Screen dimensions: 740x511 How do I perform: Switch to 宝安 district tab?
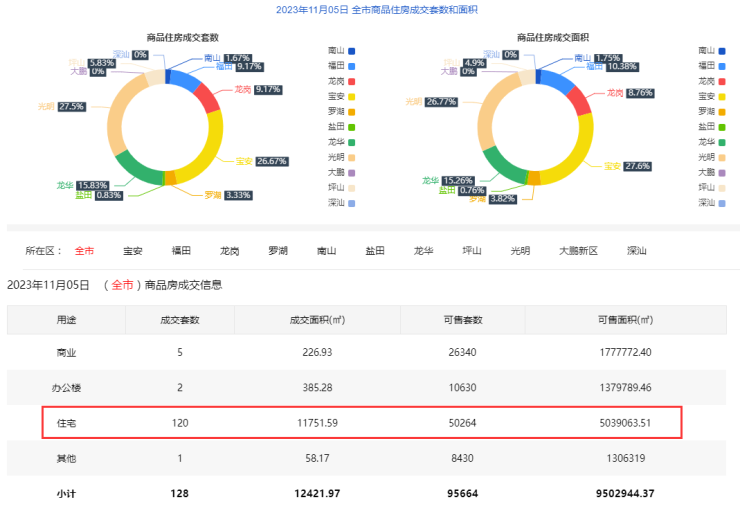[x=132, y=251]
